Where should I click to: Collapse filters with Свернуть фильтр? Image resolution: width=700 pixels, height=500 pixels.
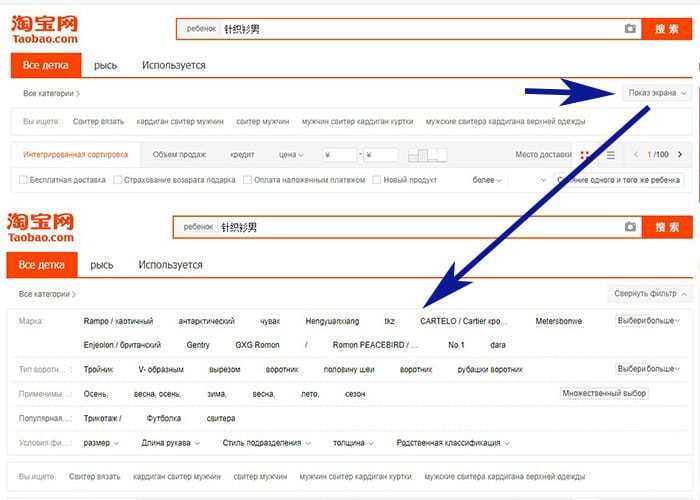[650, 294]
